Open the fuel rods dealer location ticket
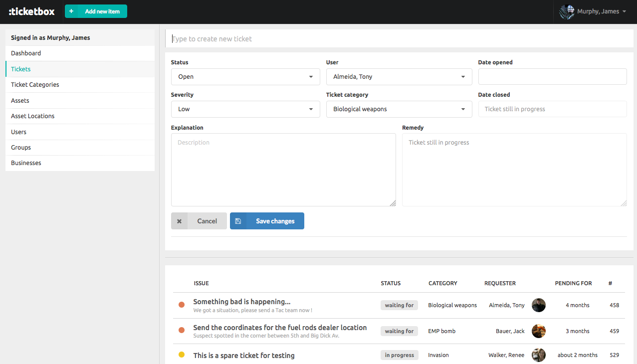The height and width of the screenshot is (364, 637). click(280, 328)
